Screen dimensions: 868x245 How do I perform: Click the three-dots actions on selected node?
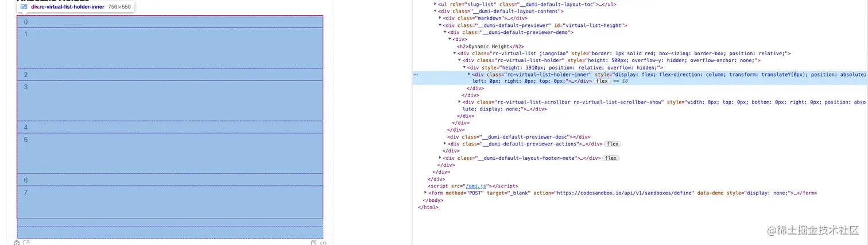coord(415,75)
